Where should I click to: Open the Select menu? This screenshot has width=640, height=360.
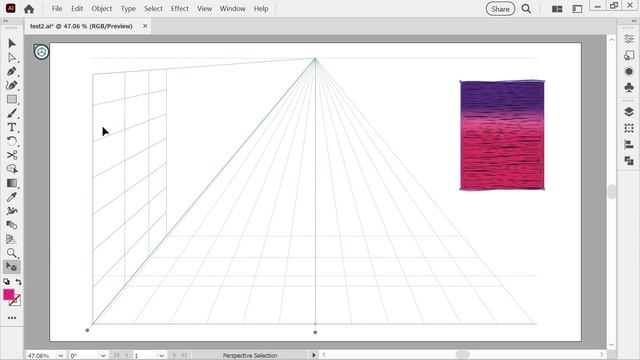coord(153,9)
